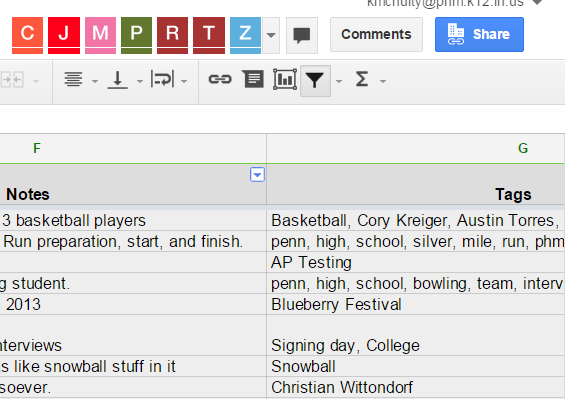Screen dimensions: 565x399
Task: Select the Blueberry Festival tags cell
Action: [416, 304]
